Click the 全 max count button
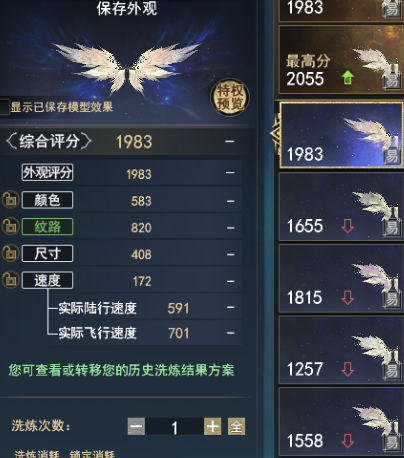 click(237, 426)
